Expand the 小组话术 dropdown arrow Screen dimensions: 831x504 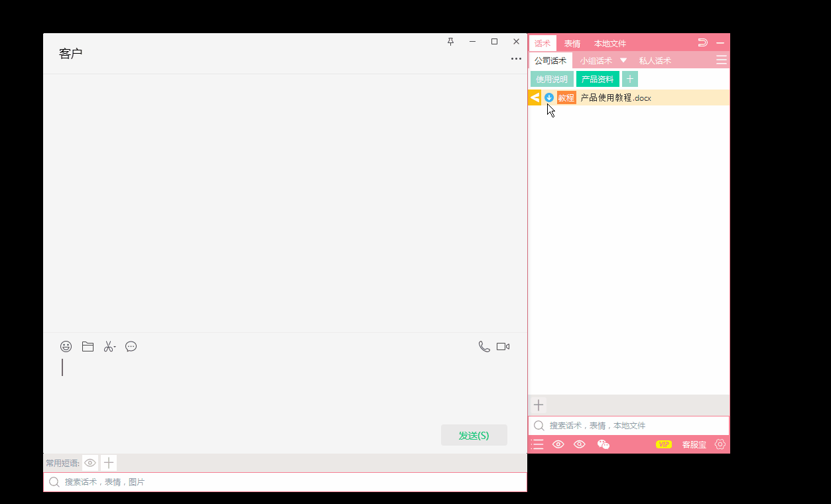click(x=623, y=60)
